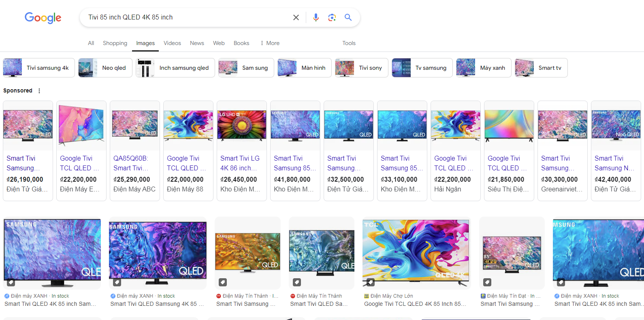Click LG UHD sunflower TV thumbnail
The width and height of the screenshot is (644, 320).
[242, 126]
